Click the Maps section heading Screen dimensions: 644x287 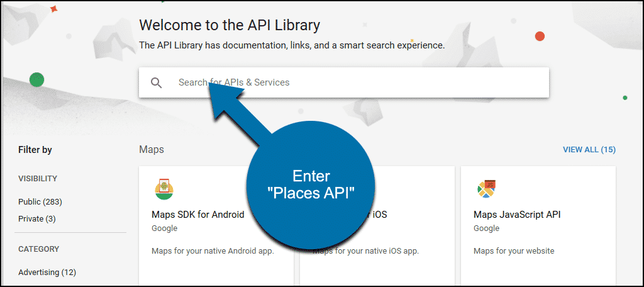pyautogui.click(x=152, y=150)
